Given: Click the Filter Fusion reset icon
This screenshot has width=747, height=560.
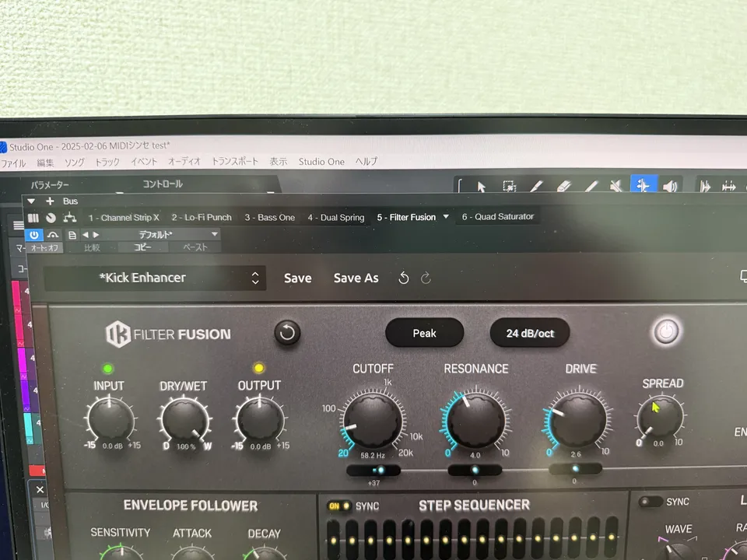Looking at the screenshot, I should pos(287,334).
